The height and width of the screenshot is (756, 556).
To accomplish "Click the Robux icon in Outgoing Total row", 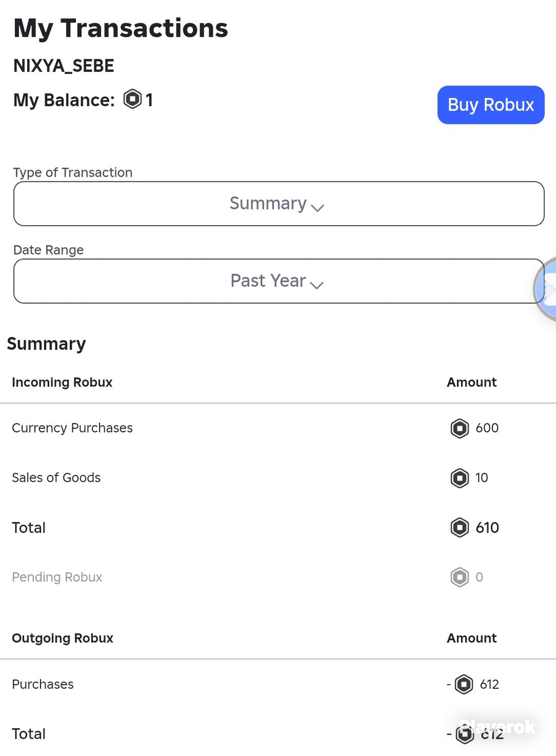I will pos(465,734).
